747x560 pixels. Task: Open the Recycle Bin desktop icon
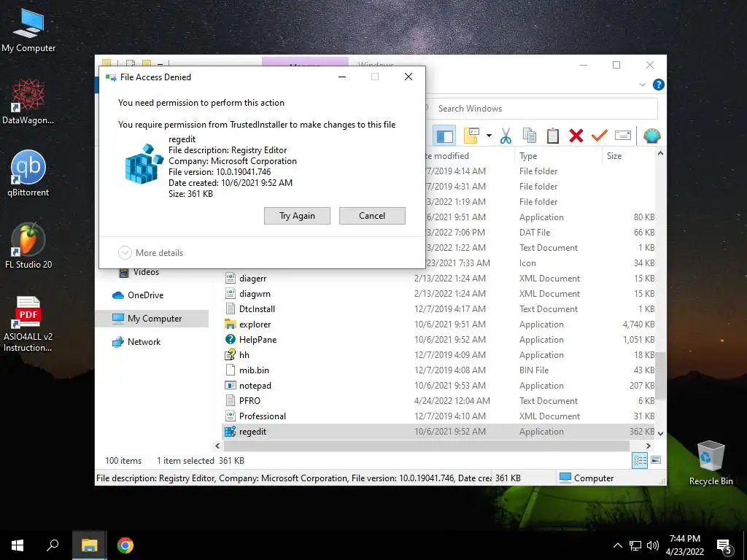click(711, 463)
